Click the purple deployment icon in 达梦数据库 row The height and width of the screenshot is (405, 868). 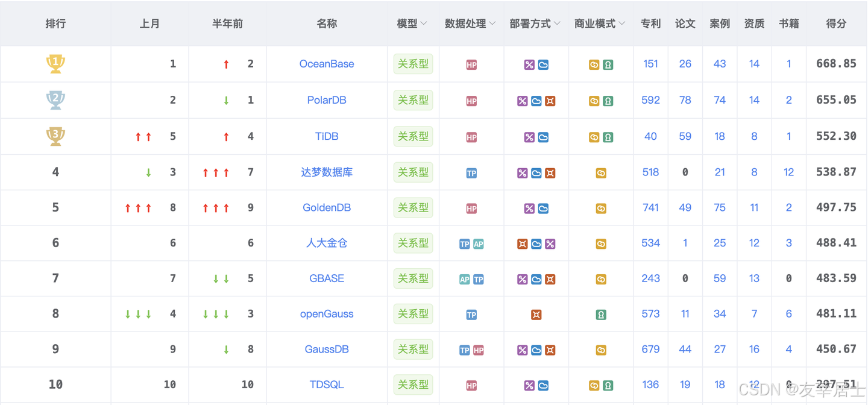[x=523, y=173]
